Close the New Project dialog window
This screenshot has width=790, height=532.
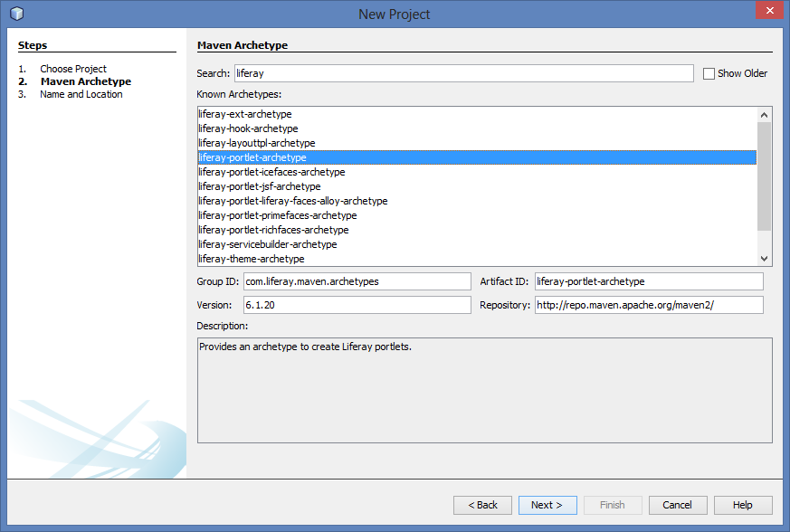(x=767, y=12)
